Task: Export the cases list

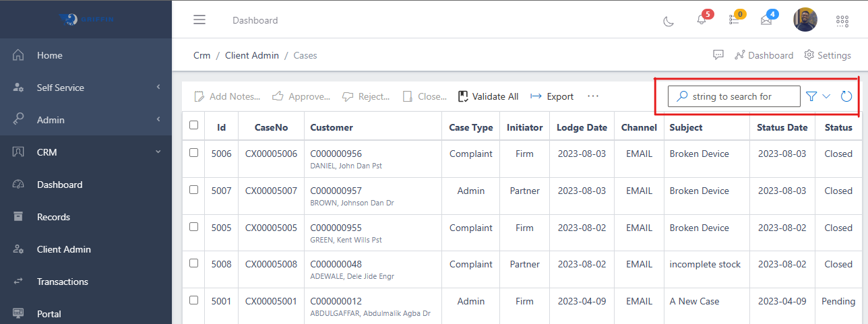Action: point(552,96)
